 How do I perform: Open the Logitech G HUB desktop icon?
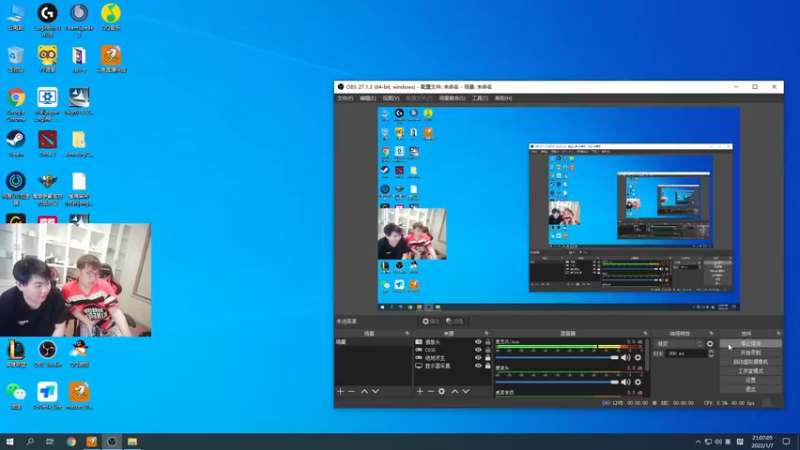(47, 19)
